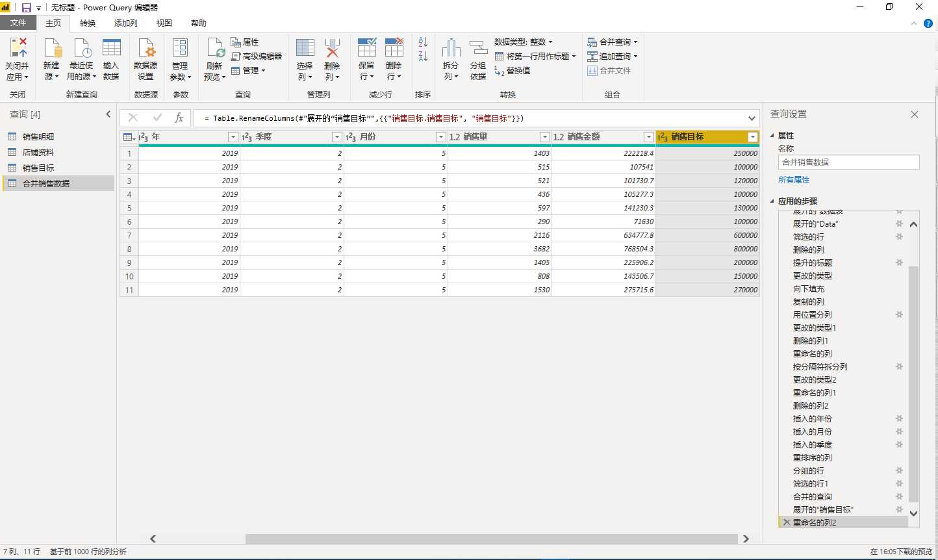Click Enter Data icon
Viewport: 938px width, 560px height.
[x=111, y=47]
